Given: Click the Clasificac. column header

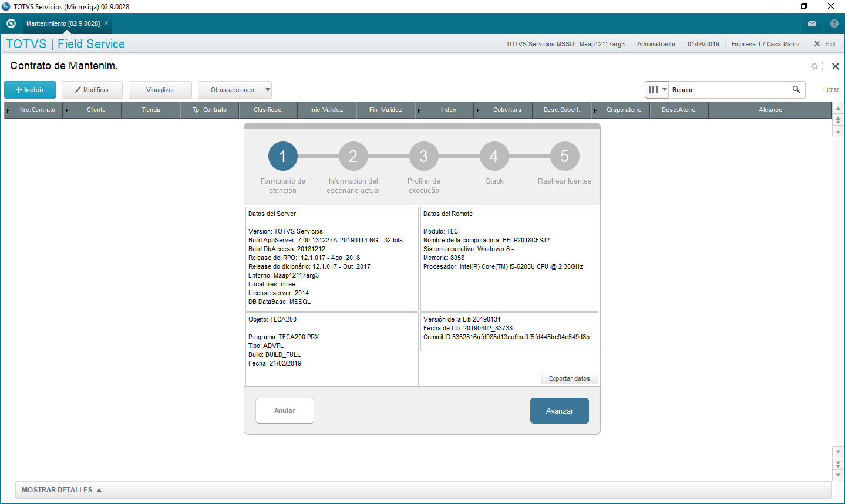Looking at the screenshot, I should (x=268, y=110).
